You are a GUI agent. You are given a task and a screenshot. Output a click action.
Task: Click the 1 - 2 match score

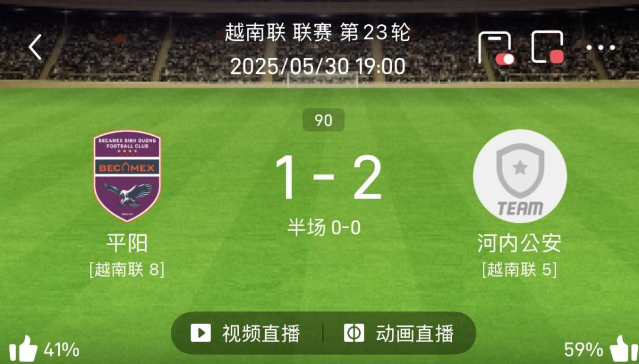click(x=328, y=177)
